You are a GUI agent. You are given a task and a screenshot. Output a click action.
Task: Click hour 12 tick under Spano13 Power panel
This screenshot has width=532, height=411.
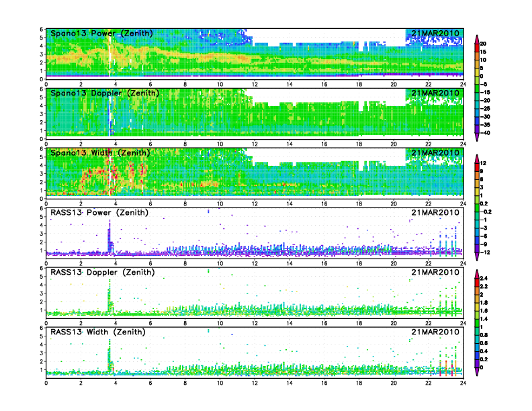[x=255, y=85]
